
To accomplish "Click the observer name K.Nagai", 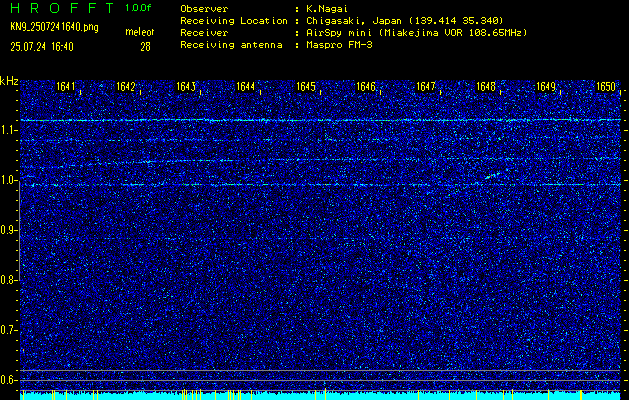I will coord(327,9).
